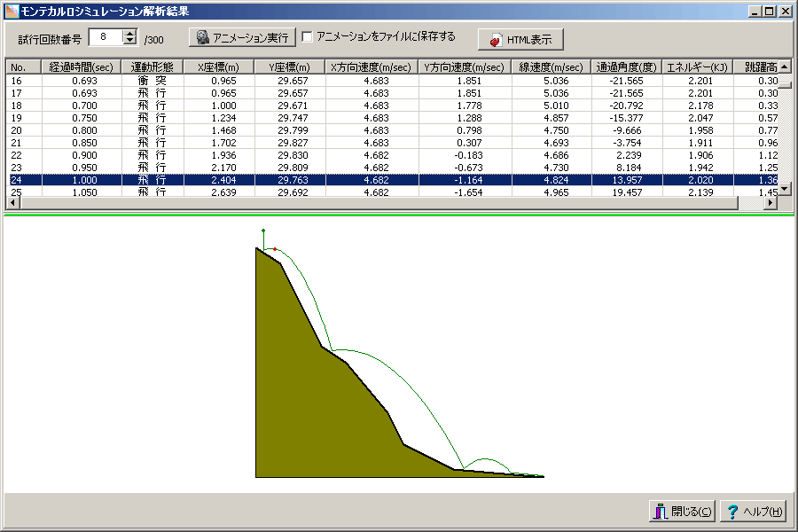
Task: Enable saving the animation to file checkbox
Action: 307,36
